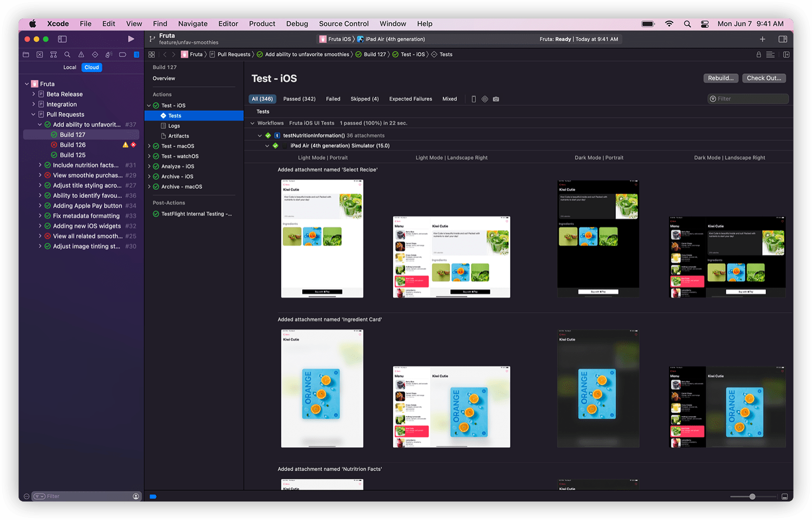Go back with the left arrow

(165, 54)
